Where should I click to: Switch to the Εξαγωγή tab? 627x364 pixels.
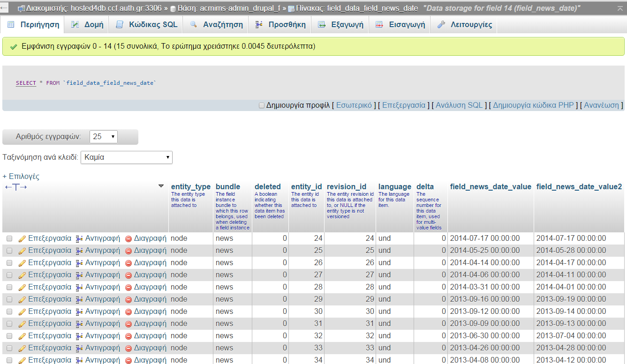click(340, 25)
